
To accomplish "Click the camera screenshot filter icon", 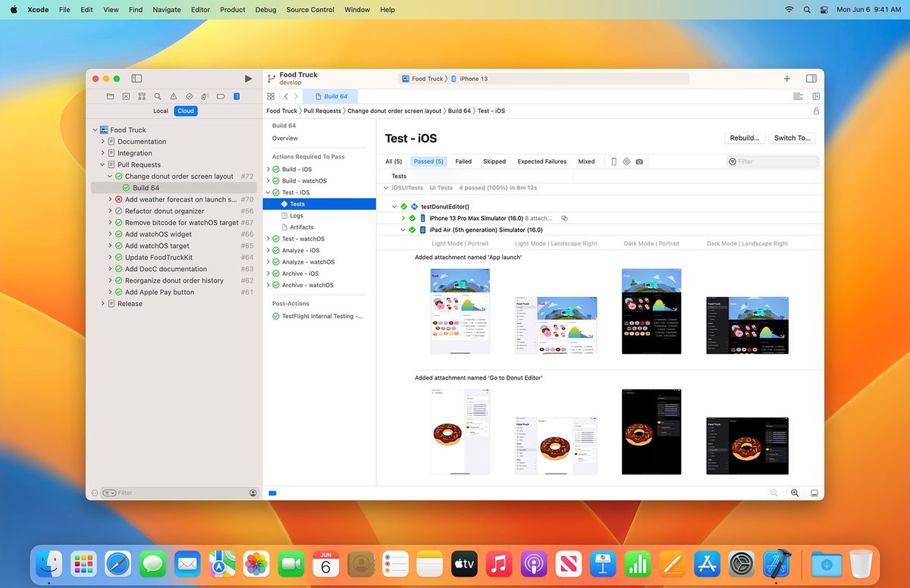I will 639,161.
